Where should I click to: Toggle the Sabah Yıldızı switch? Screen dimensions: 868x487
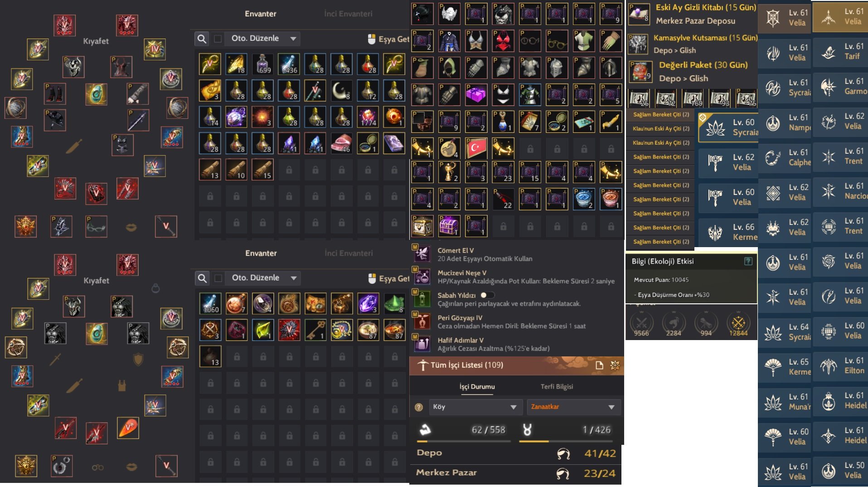(487, 295)
